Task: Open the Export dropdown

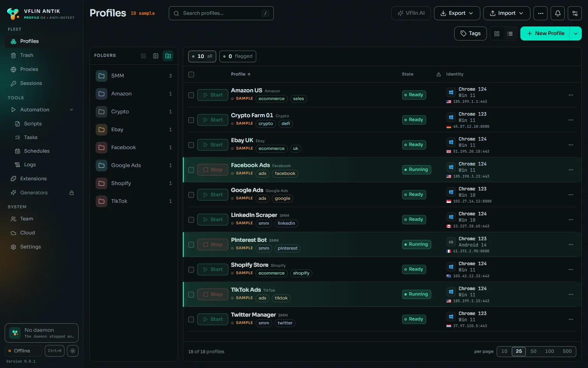Action: tap(457, 13)
